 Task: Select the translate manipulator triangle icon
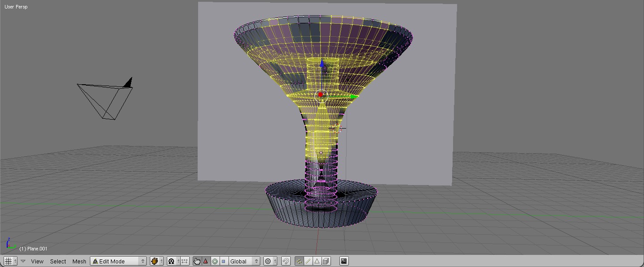[206, 261]
